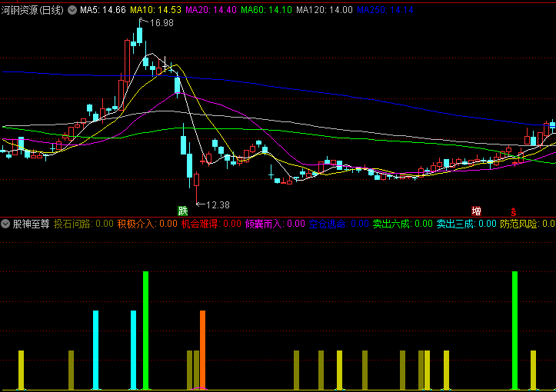This screenshot has width=556, height=392.
Task: Click the 卖出六成: 0.00 indicator label
Action: pyautogui.click(x=403, y=224)
